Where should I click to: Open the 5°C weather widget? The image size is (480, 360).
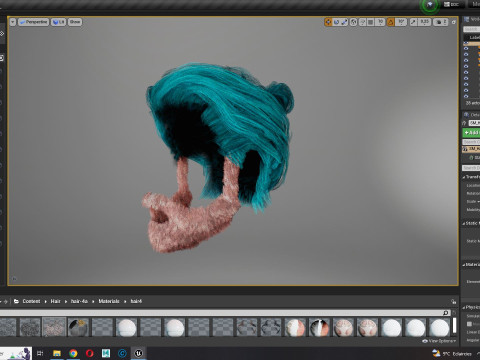[452, 353]
